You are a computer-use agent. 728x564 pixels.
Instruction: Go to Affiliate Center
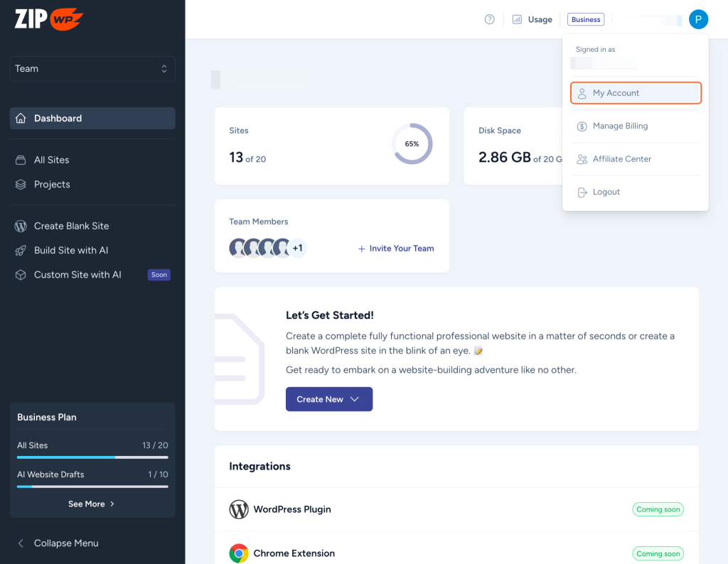coord(621,159)
